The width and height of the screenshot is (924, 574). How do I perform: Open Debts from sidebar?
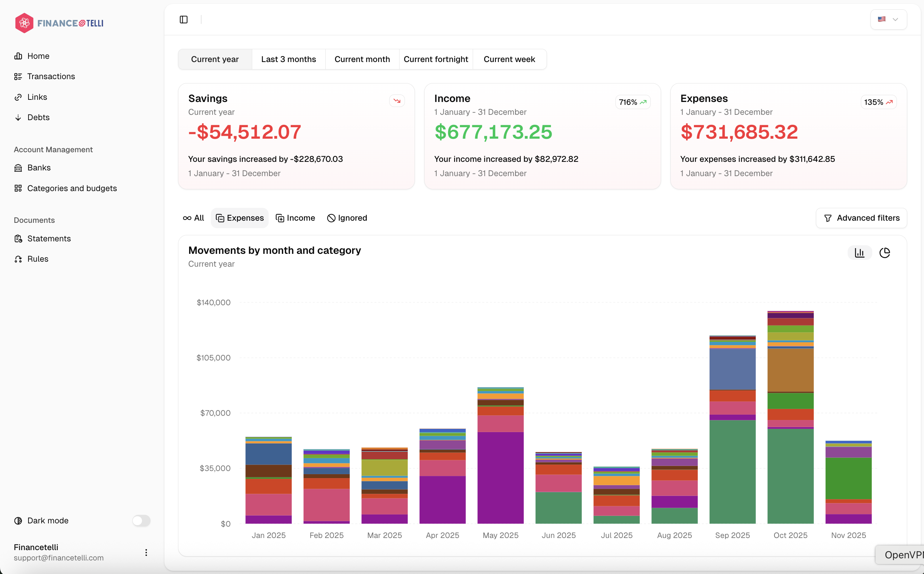[39, 117]
